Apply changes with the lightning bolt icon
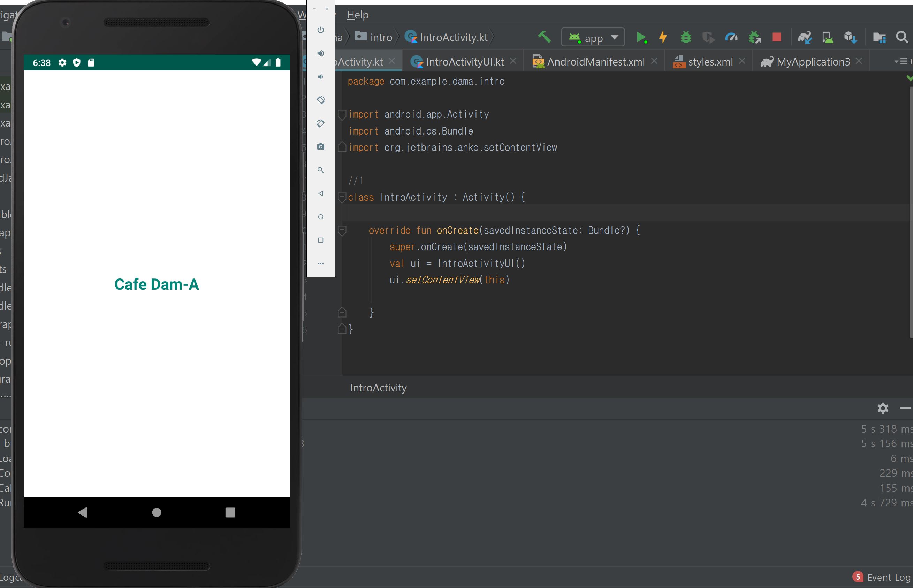913x588 pixels. (663, 37)
